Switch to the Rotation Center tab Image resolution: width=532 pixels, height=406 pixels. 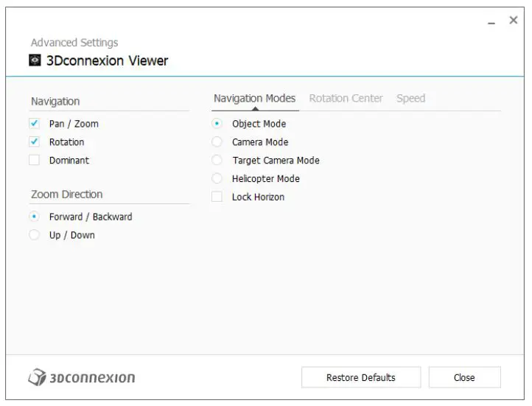click(346, 98)
